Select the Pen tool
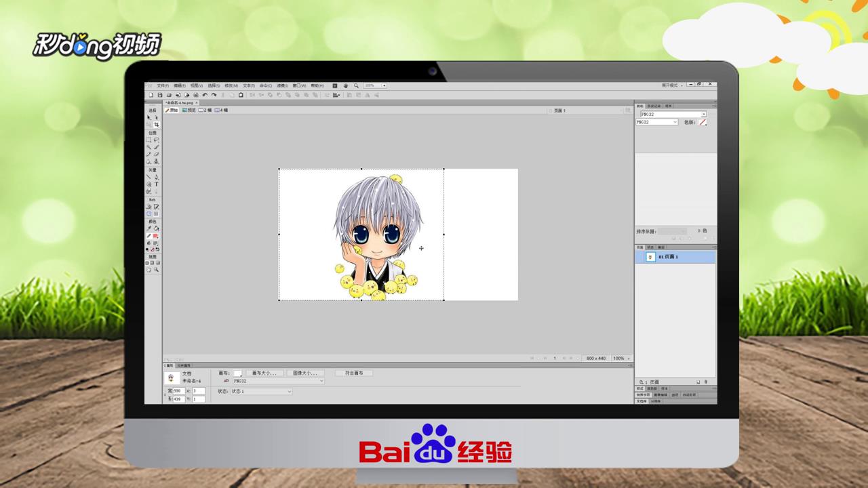Screen dimensions: 868x488 click(x=156, y=176)
